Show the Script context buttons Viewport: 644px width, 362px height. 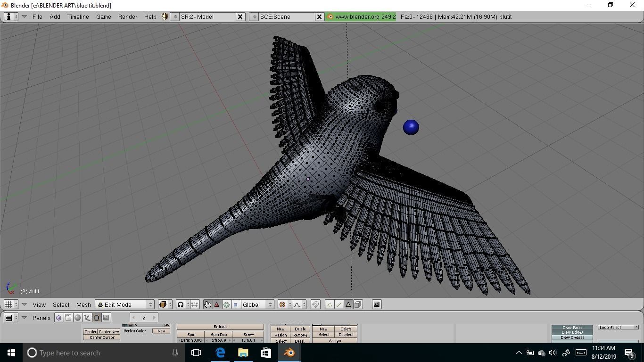68,318
